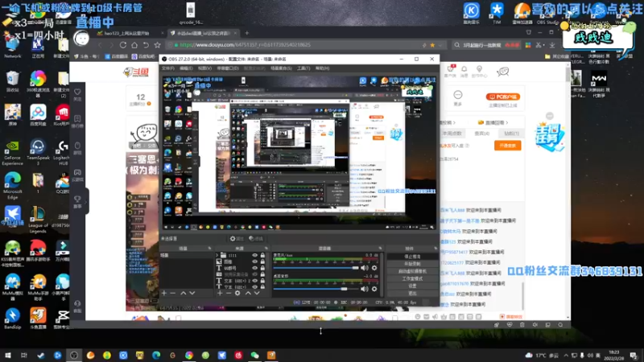
Task: Click Exit button in OBS controls panel
Action: (x=412, y=294)
